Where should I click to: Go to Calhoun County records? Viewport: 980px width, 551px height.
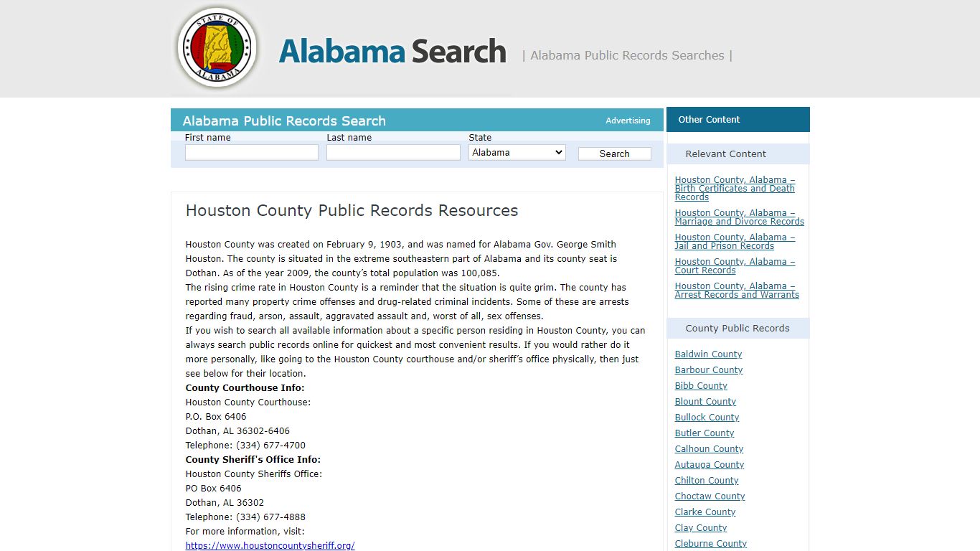[709, 449]
